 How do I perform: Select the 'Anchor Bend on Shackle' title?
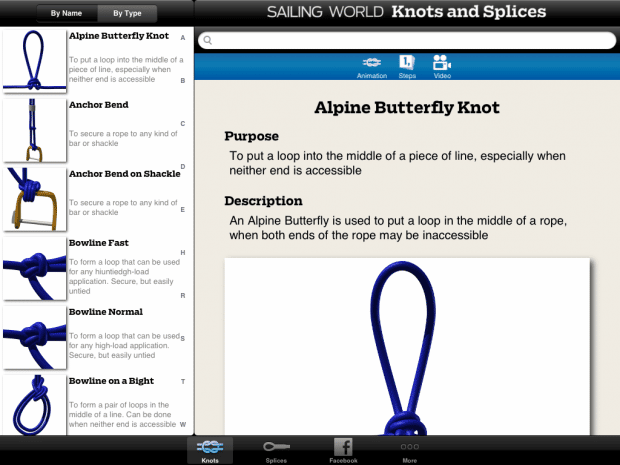[125, 174]
